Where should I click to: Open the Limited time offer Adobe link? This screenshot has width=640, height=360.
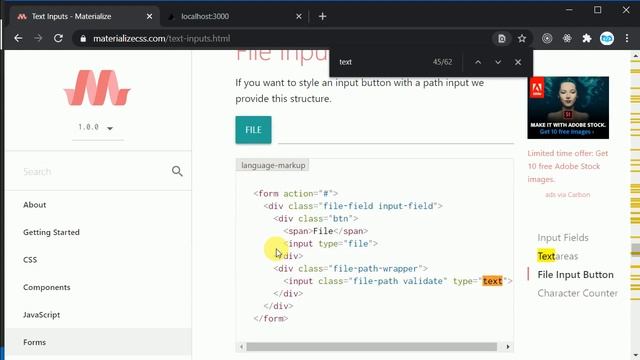pos(568,166)
